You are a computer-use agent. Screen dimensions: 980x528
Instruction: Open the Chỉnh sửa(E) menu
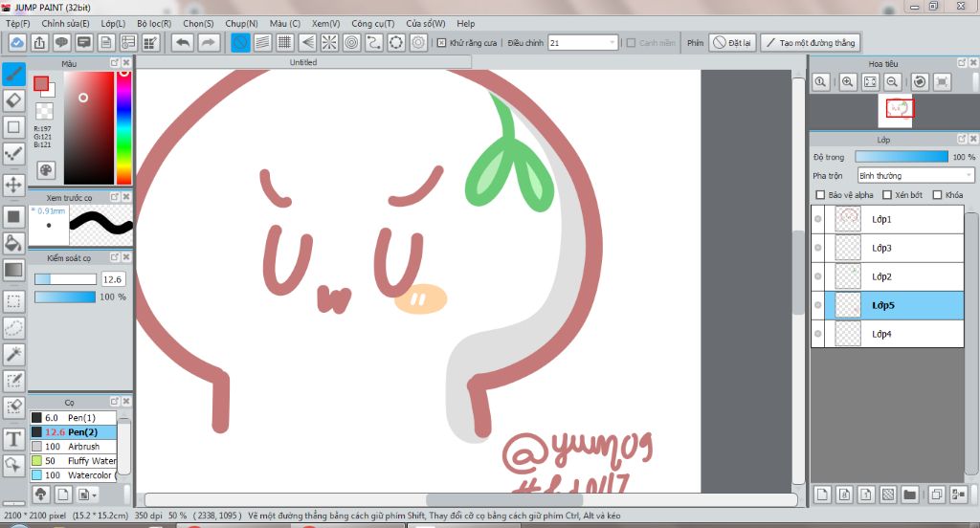66,23
